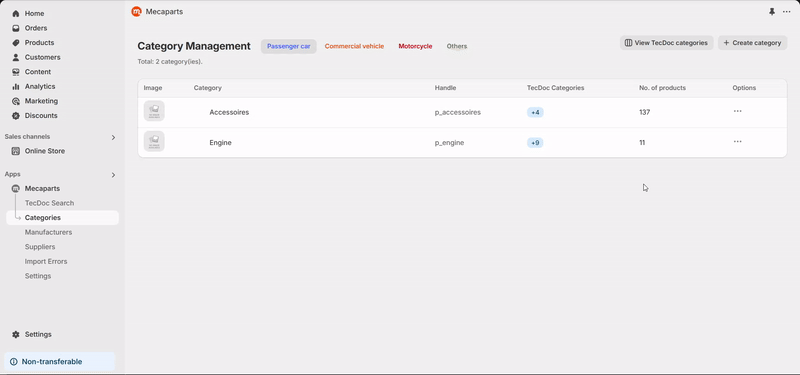Click the Engine category name
Image resolution: width=800 pixels, height=375 pixels.
220,143
